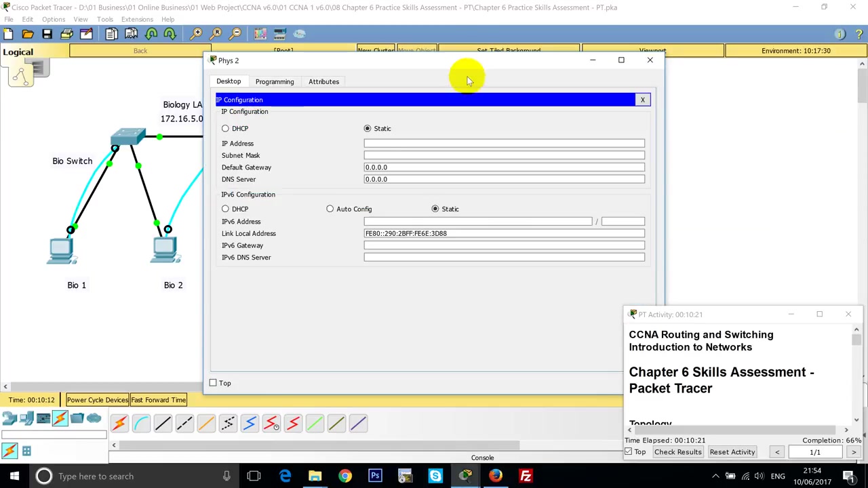Screen dimensions: 868x488
Task: Click the cable list horizontal scrollbar left arrow
Action: 114,445
